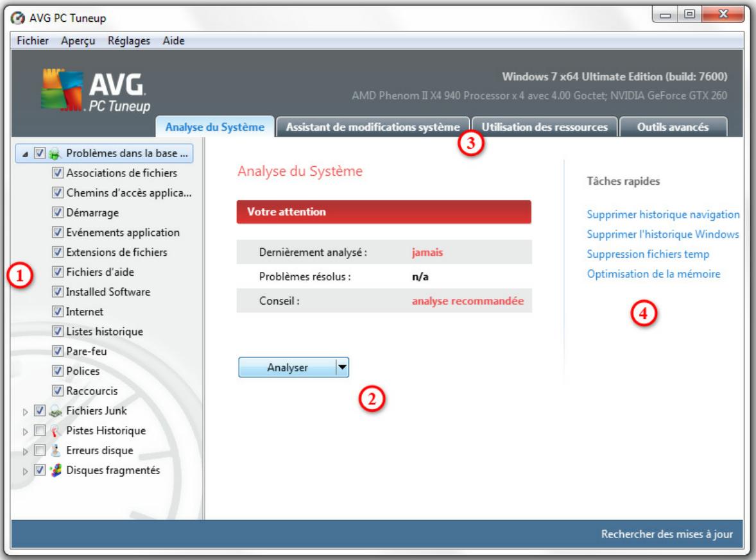The image size is (756, 560).
Task: Expand the Pistes Historique node
Action: click(x=25, y=432)
